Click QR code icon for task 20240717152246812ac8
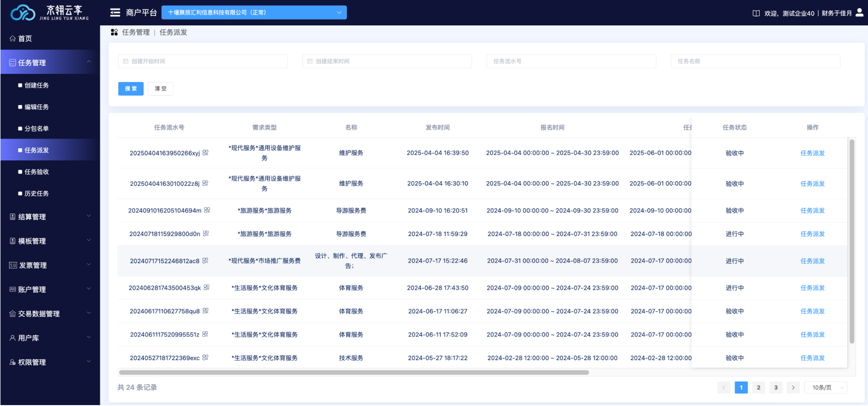Screen dimensions: 868x406 click(205, 261)
